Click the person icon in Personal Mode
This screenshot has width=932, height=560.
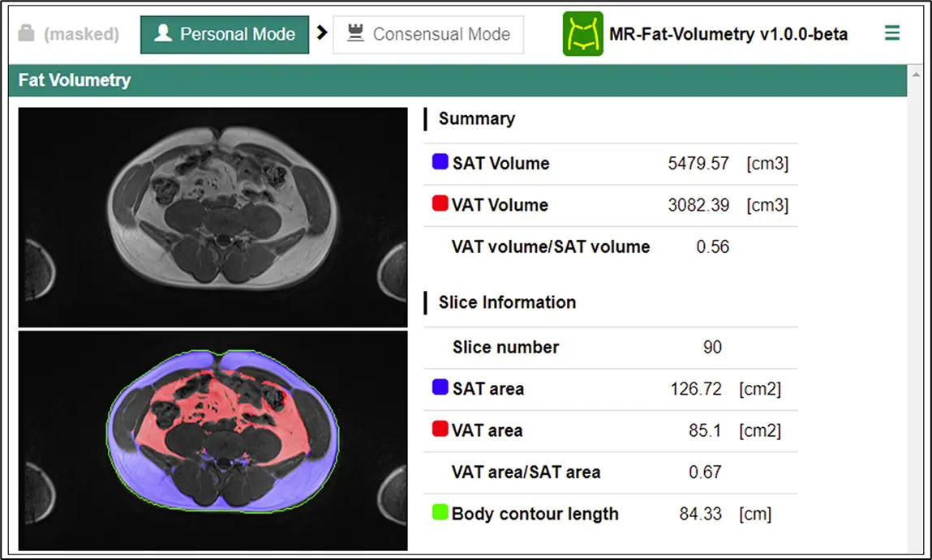coord(163,34)
